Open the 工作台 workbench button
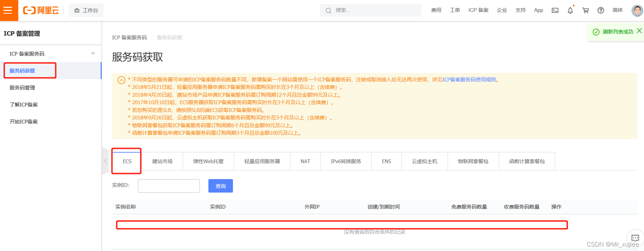This screenshot has height=251, width=644. (86, 11)
